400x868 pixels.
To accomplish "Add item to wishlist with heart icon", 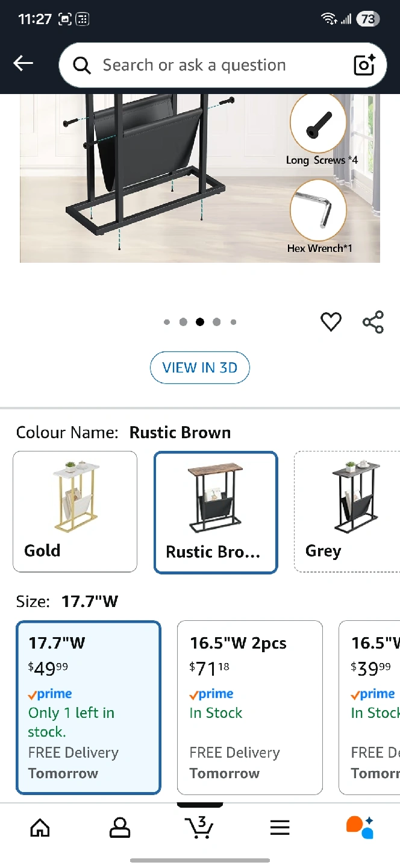I will click(x=331, y=322).
